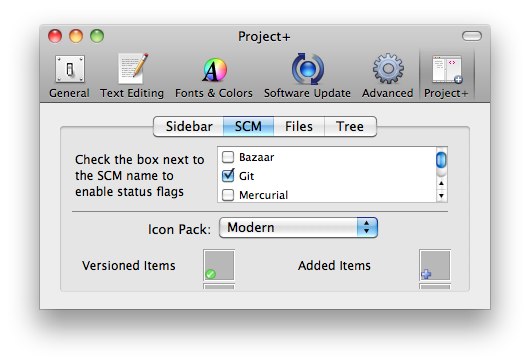Switch to the Tree tab
Viewport: 530px width, 364px height.
(350, 126)
